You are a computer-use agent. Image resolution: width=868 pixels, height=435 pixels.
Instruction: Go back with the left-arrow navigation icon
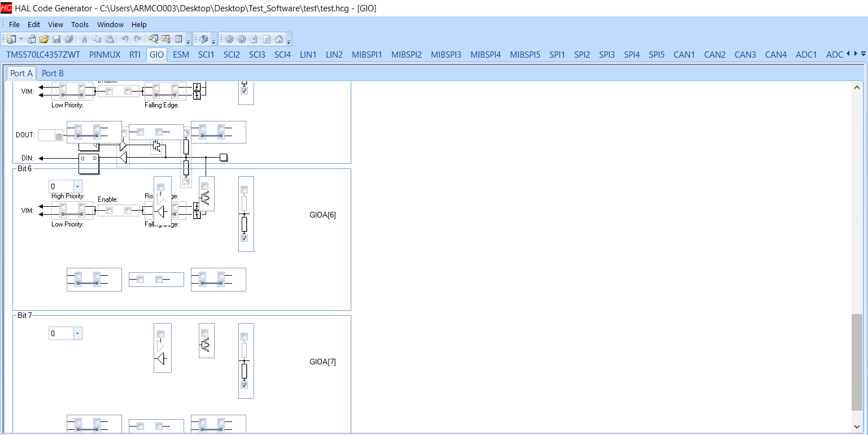pos(229,39)
